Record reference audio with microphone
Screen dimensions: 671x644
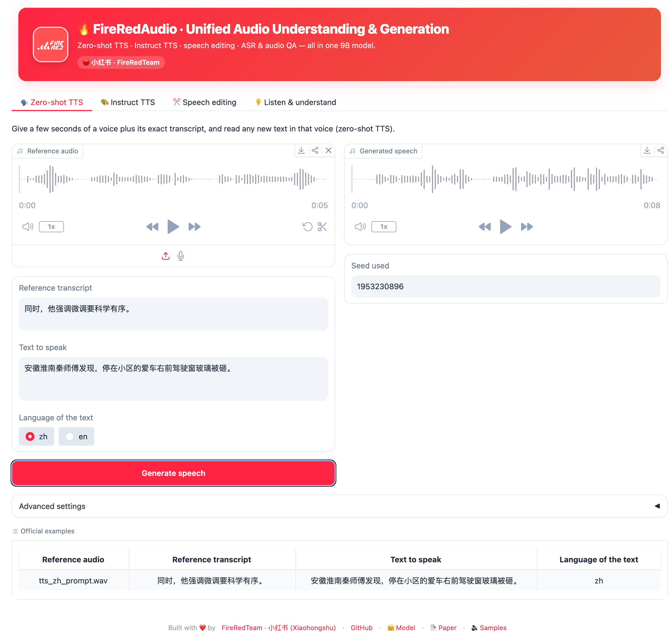pyautogui.click(x=181, y=256)
